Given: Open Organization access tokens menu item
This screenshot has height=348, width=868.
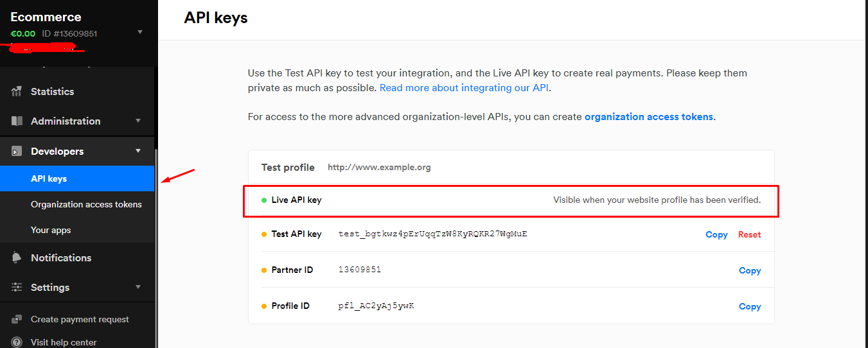Looking at the screenshot, I should (86, 204).
